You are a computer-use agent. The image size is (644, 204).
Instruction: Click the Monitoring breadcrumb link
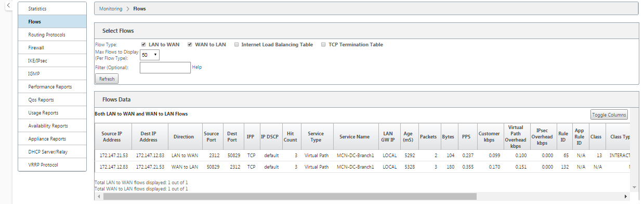pyautogui.click(x=111, y=9)
